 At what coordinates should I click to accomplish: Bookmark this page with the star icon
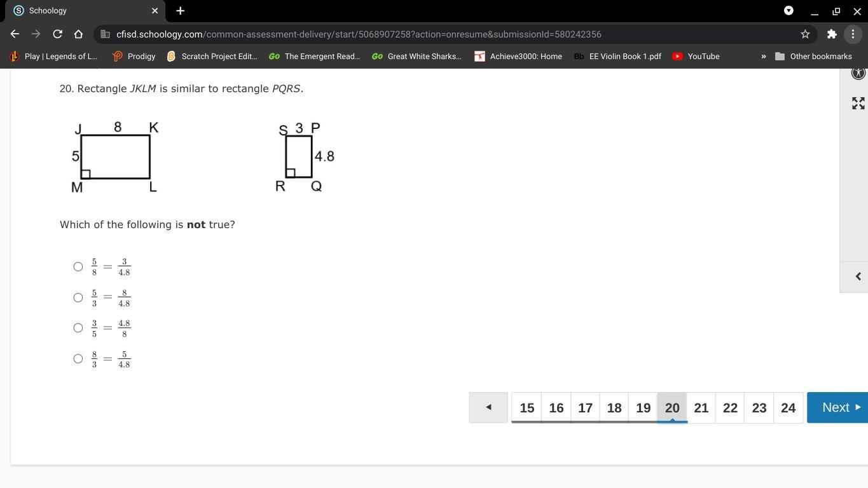[x=805, y=34]
